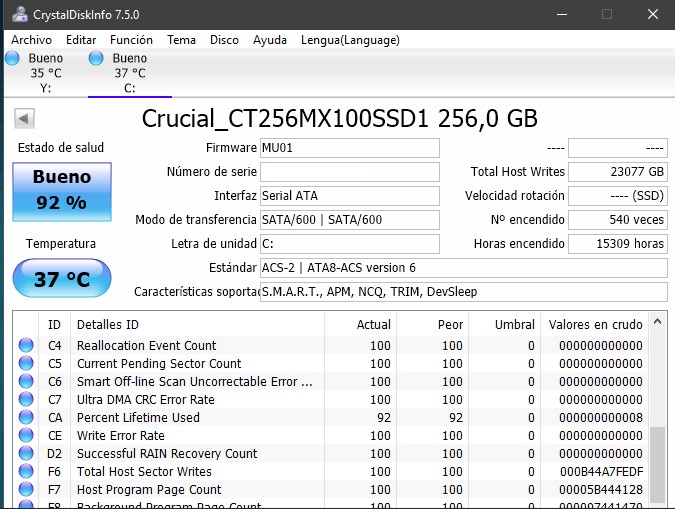Click the Peor column header
The height and width of the screenshot is (509, 675).
coord(433,325)
